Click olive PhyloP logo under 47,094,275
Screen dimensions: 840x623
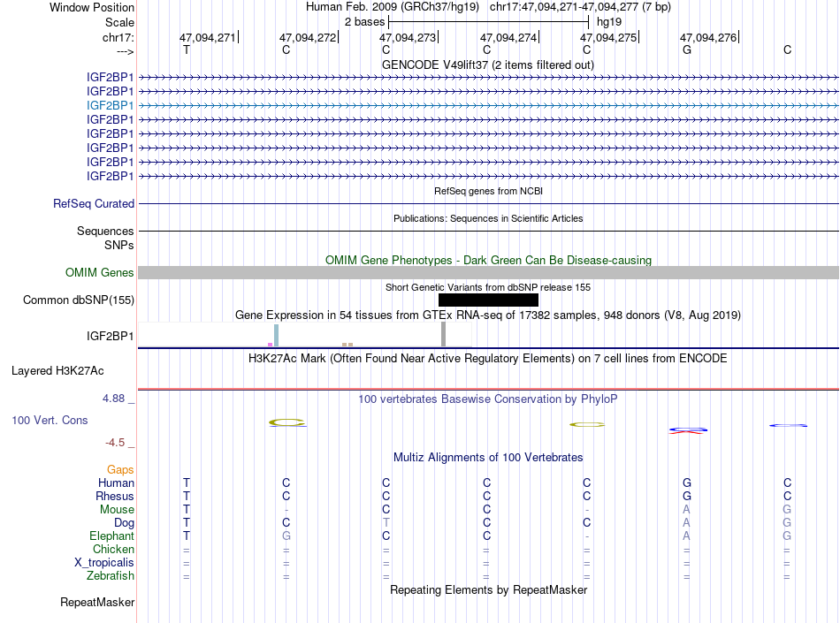pos(587,425)
